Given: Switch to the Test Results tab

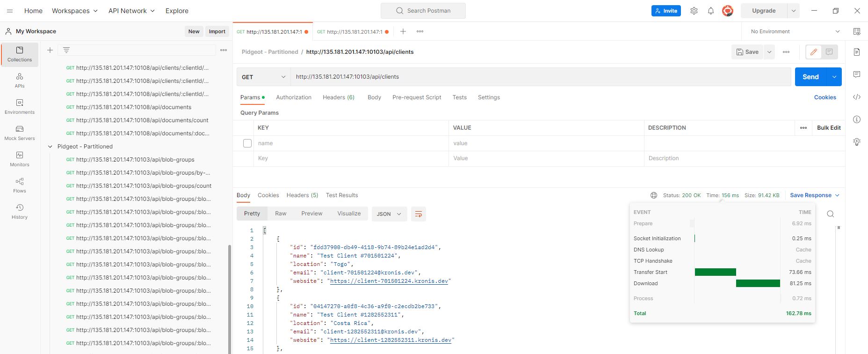Looking at the screenshot, I should click(342, 195).
